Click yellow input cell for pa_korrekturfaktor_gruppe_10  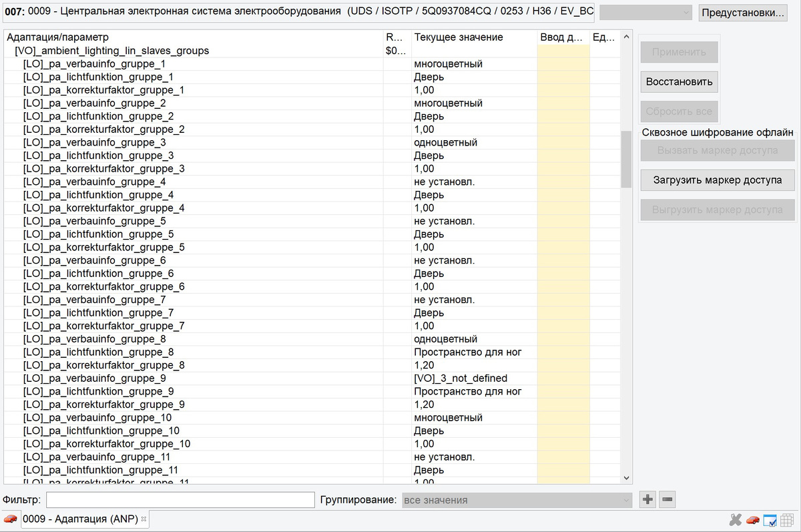(563, 444)
